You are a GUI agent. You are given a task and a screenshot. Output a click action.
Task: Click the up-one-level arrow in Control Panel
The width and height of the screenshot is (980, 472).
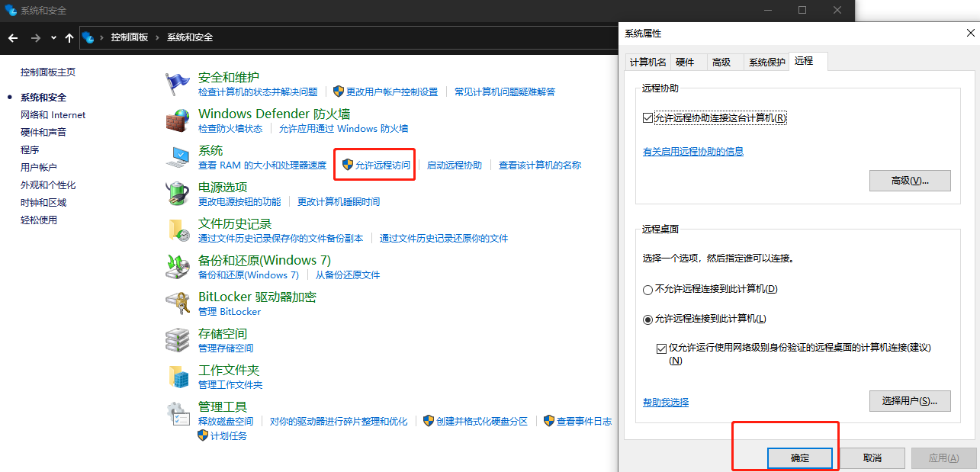[x=69, y=37]
